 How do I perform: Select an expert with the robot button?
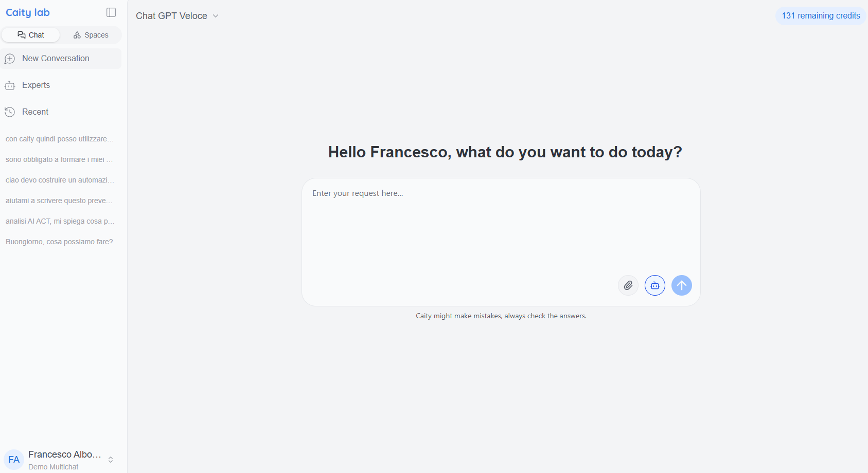pyautogui.click(x=655, y=285)
